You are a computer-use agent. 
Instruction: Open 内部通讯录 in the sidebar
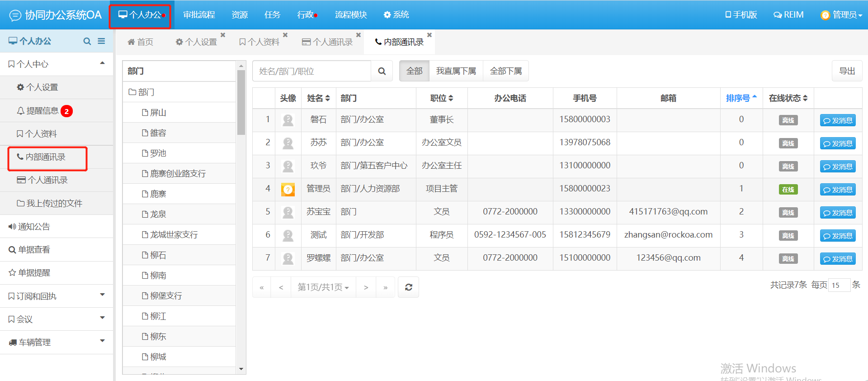pyautogui.click(x=57, y=157)
